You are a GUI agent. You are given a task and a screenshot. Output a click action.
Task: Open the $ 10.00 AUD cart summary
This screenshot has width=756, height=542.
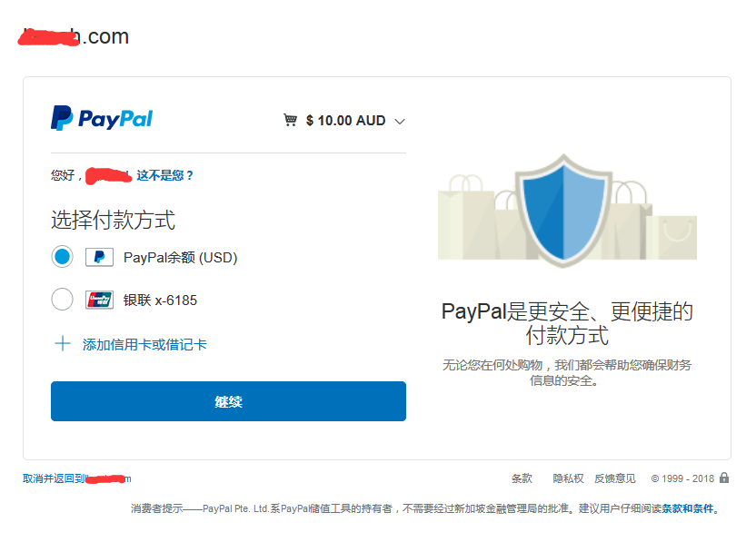tap(345, 121)
